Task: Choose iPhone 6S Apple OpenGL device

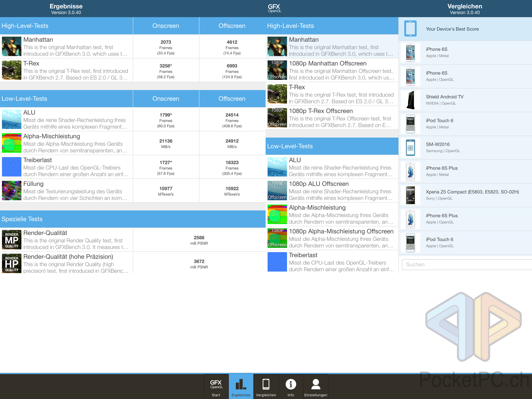Action: 465,76
